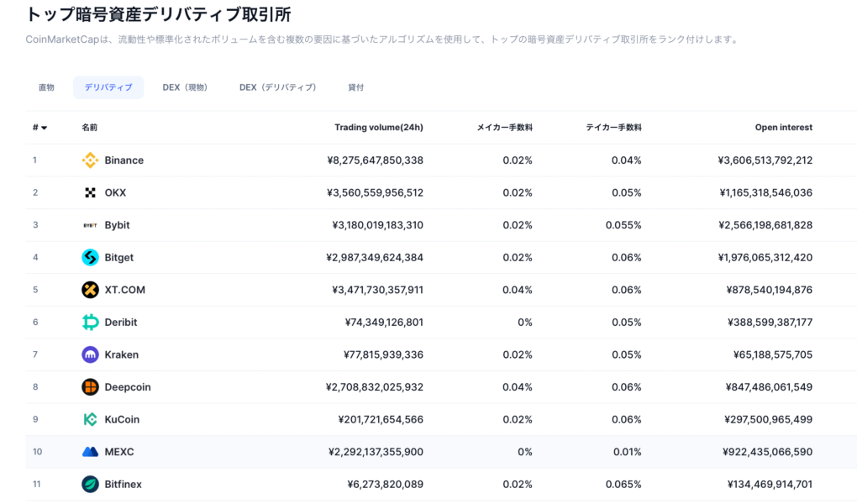The image size is (857, 504).
Task: Click the Kraken exchange logo
Action: point(91,354)
